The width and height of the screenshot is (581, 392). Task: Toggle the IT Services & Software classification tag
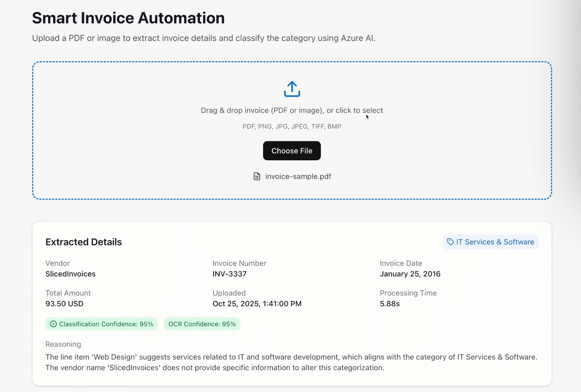[x=490, y=242]
